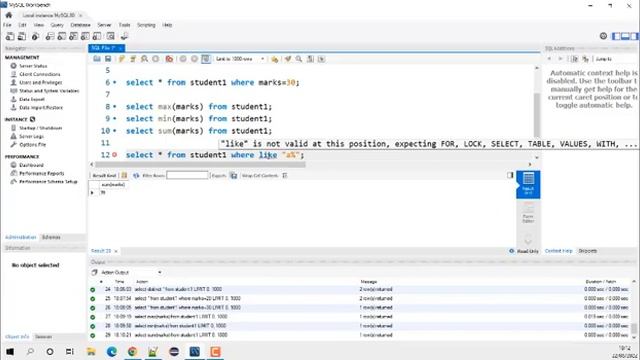Search table data toolbar icon
This screenshot has height=360, width=640.
coord(111,36)
